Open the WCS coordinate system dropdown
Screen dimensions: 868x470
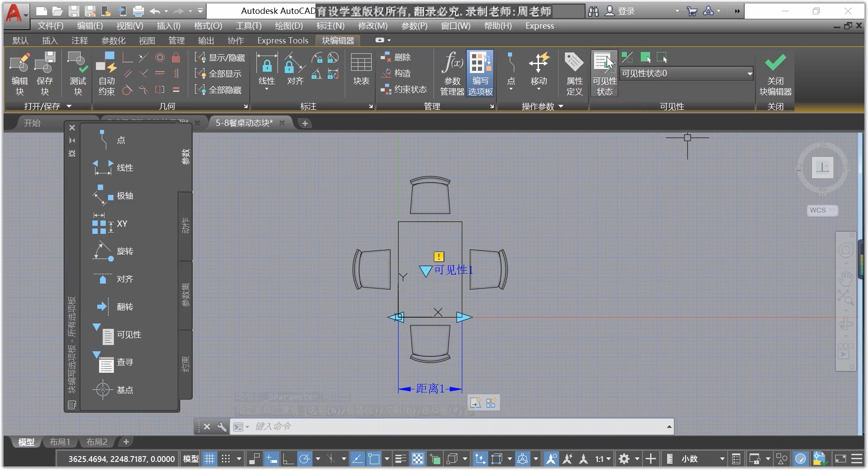pos(822,210)
